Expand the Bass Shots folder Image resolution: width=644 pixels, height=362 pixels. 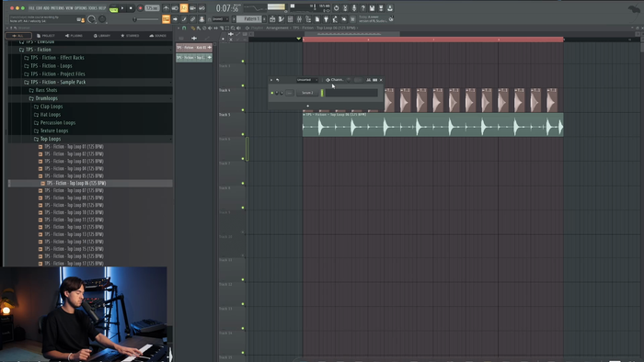tap(46, 90)
